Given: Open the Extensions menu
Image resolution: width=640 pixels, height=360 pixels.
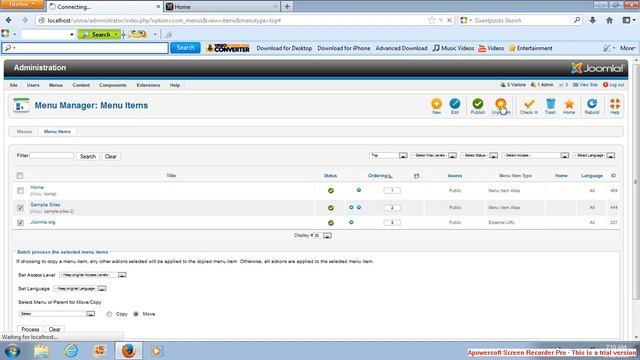Looking at the screenshot, I should coord(148,85).
